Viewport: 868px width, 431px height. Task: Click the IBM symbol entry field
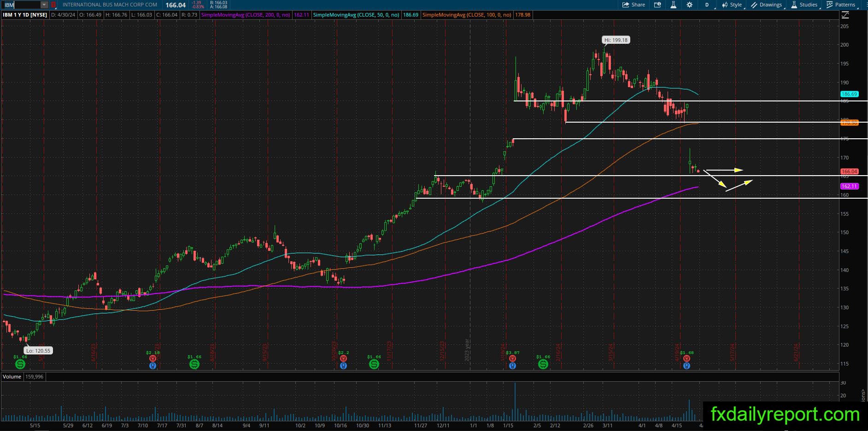21,5
